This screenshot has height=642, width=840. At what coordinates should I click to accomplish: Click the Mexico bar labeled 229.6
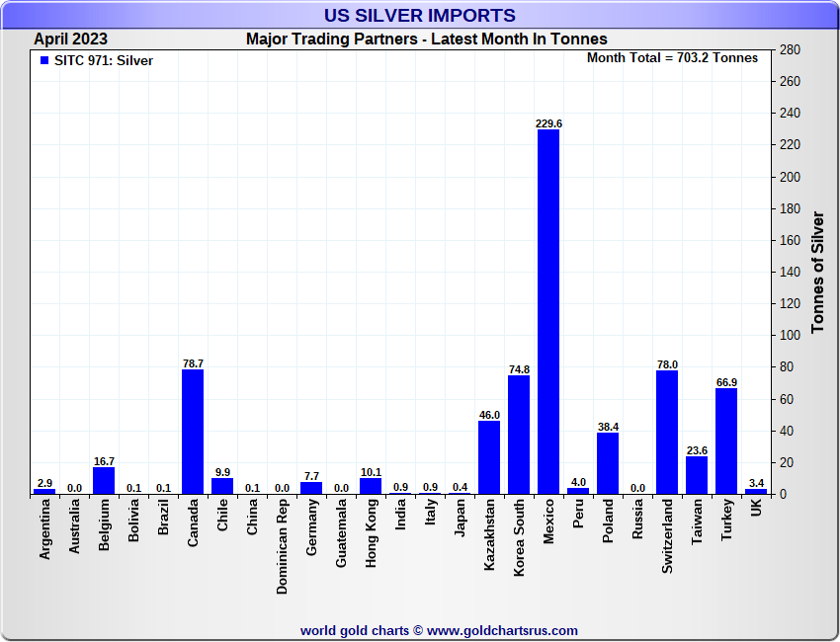pos(548,312)
